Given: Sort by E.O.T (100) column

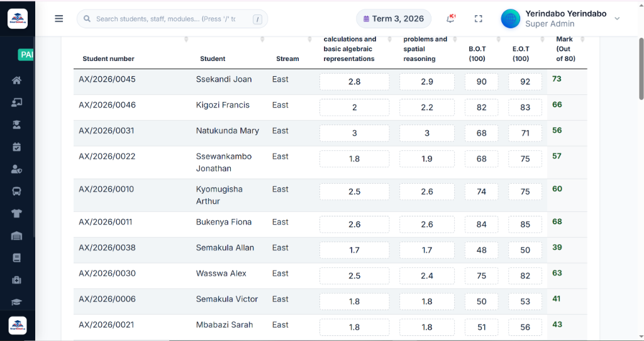Looking at the screenshot, I should [521, 53].
